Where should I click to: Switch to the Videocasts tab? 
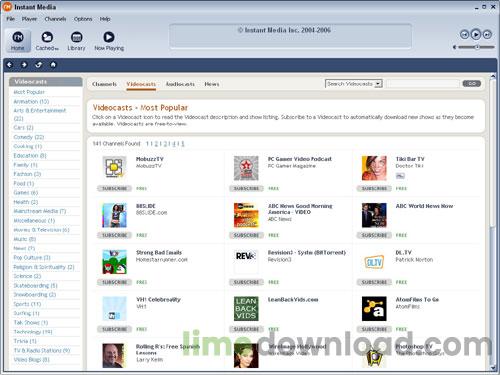(141, 84)
